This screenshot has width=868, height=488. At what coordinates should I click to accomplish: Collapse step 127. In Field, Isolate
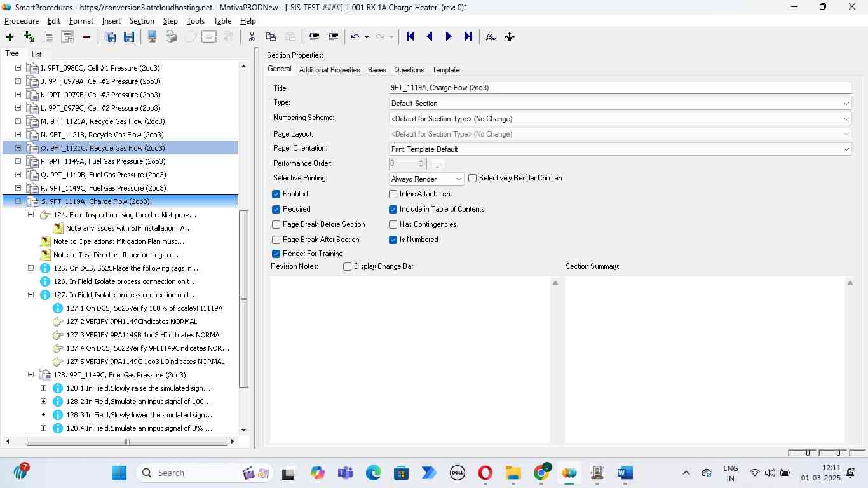coord(31,295)
